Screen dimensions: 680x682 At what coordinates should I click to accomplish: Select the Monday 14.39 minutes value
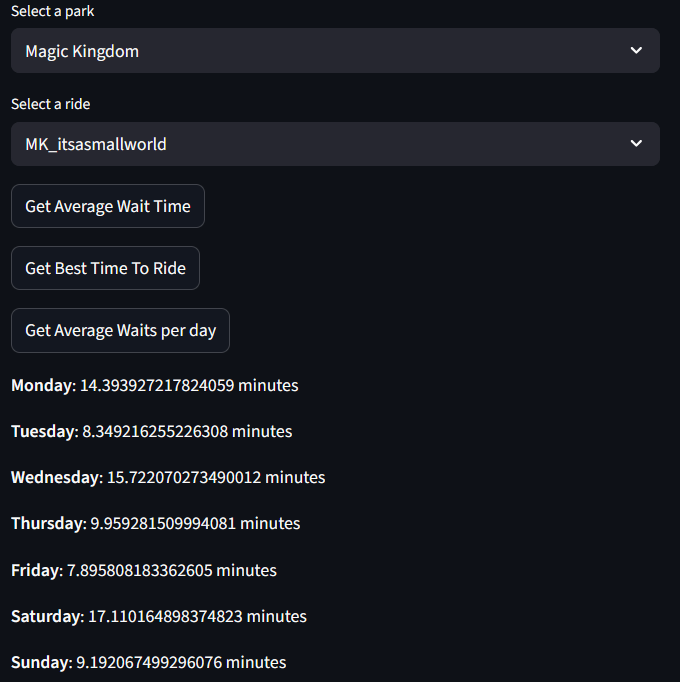(189, 385)
